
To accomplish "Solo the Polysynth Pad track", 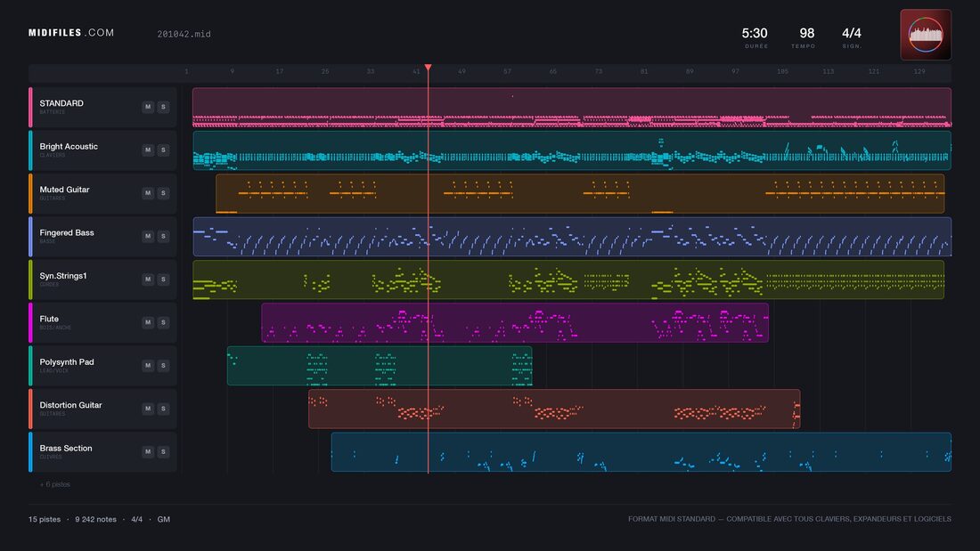I will click(x=163, y=366).
